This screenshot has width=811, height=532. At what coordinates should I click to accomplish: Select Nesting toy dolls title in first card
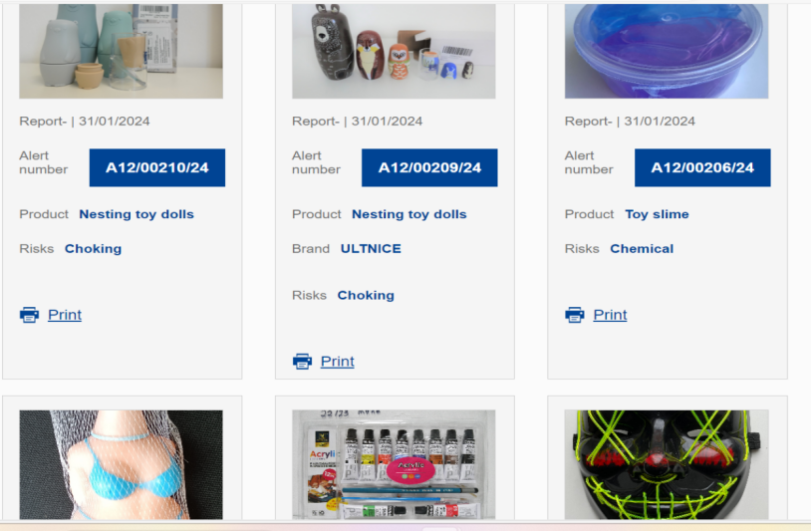click(136, 214)
